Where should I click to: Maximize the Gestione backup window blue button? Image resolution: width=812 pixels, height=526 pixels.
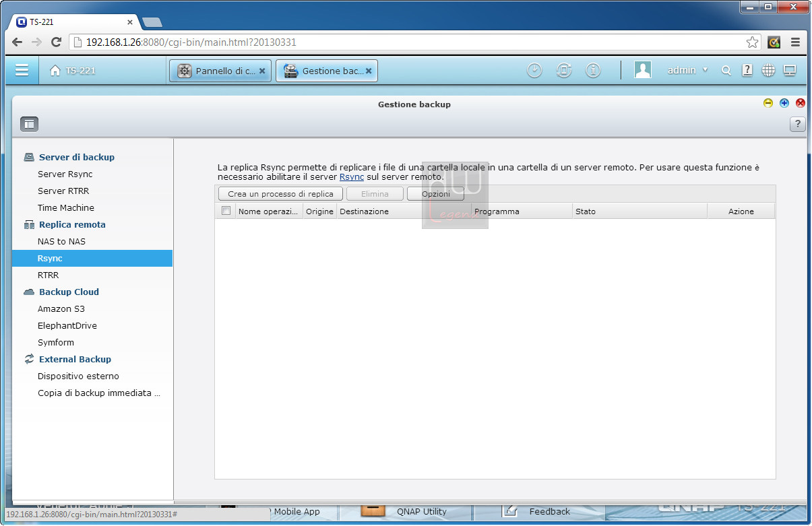pyautogui.click(x=784, y=103)
